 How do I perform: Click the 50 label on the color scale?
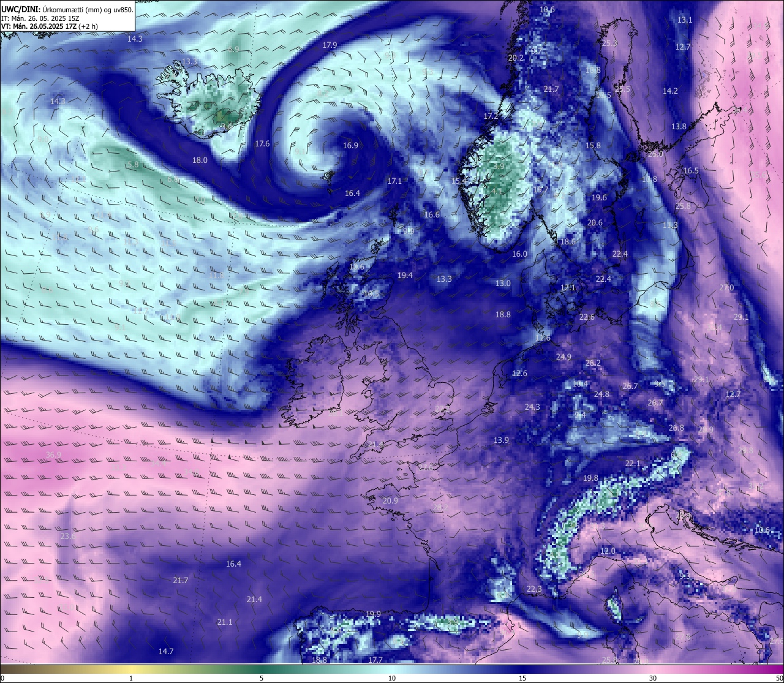click(x=779, y=678)
